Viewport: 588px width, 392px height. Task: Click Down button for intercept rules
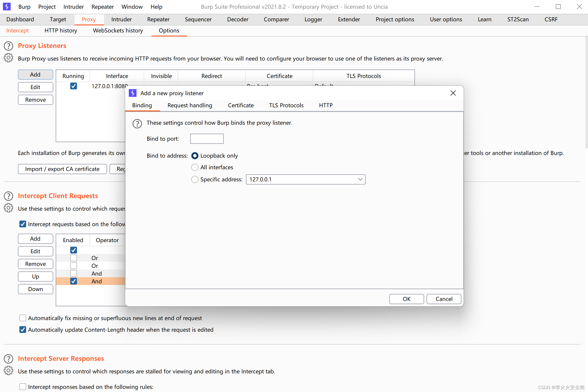(35, 289)
